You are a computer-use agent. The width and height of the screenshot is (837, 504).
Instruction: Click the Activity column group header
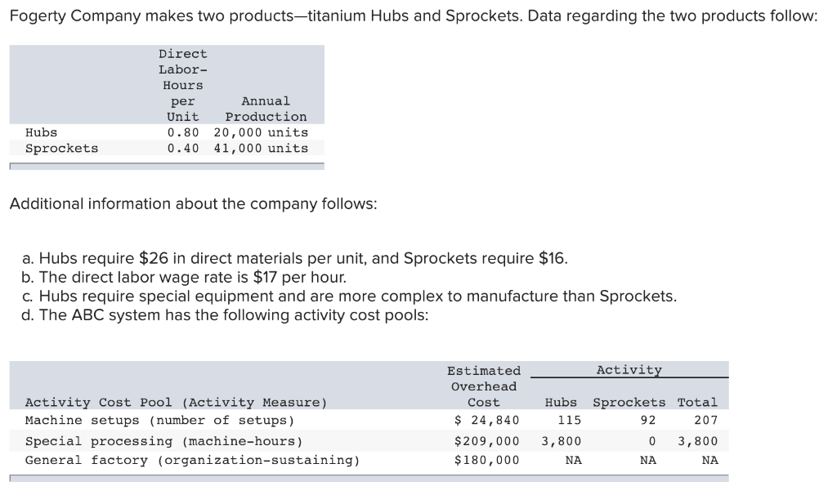[x=629, y=370]
